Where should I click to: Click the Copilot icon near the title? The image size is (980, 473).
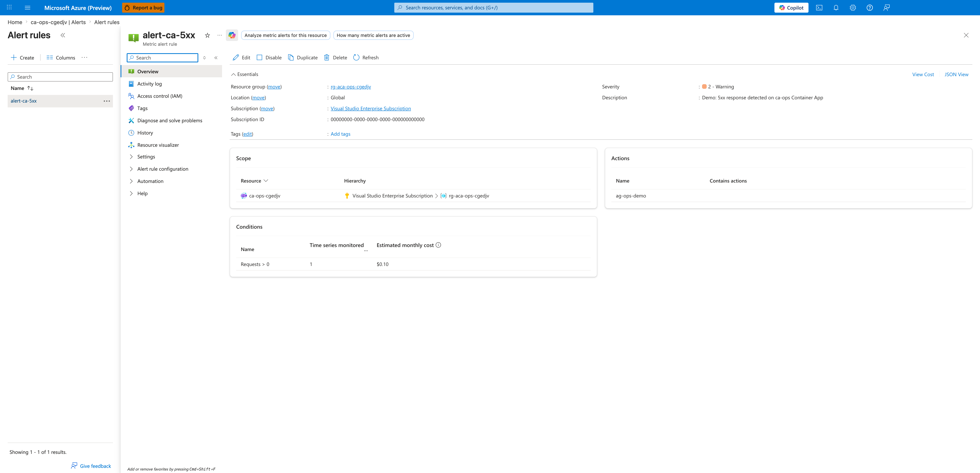click(232, 35)
